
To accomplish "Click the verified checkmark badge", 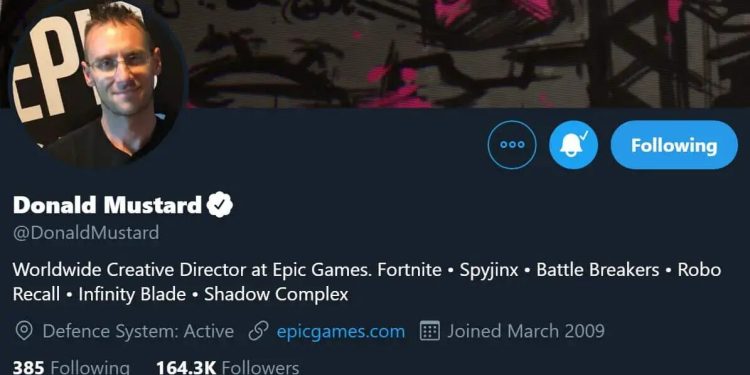I will (220, 205).
